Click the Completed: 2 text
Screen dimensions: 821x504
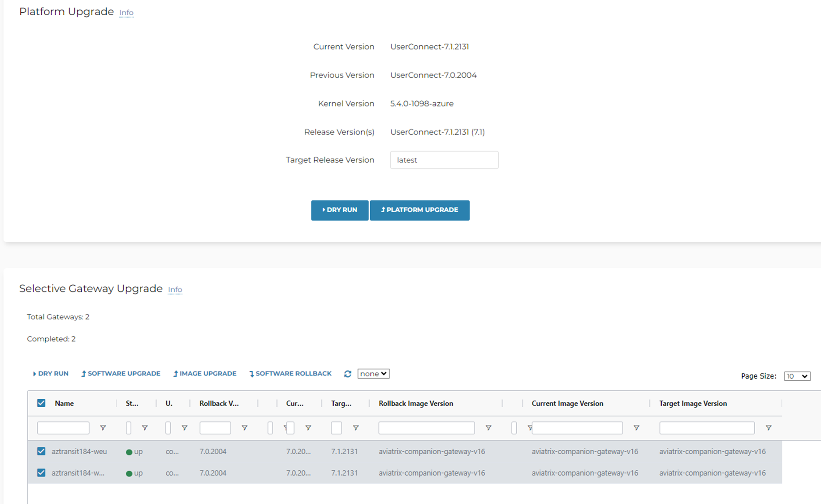[51, 339]
